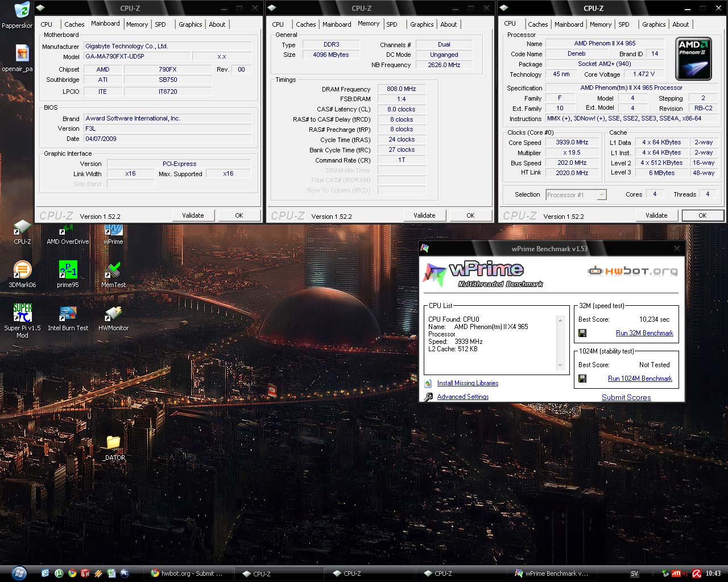Click Validate in the Mainboard CPU-Z window
Screen dimensions: 728x582
[193, 215]
